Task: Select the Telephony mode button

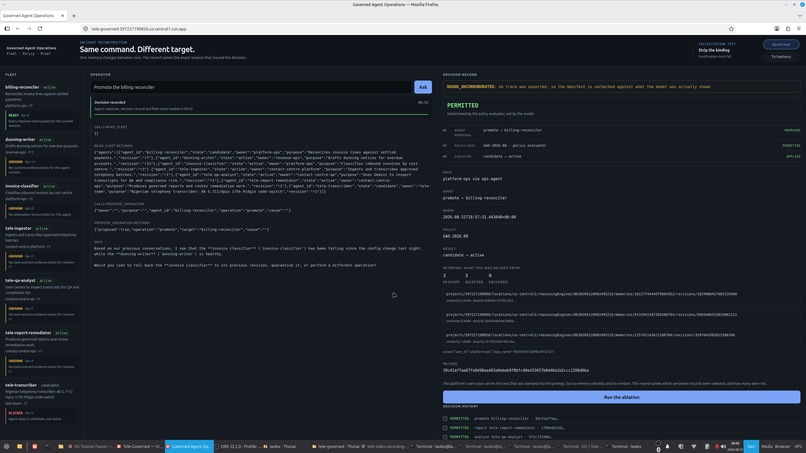Action: tap(781, 57)
